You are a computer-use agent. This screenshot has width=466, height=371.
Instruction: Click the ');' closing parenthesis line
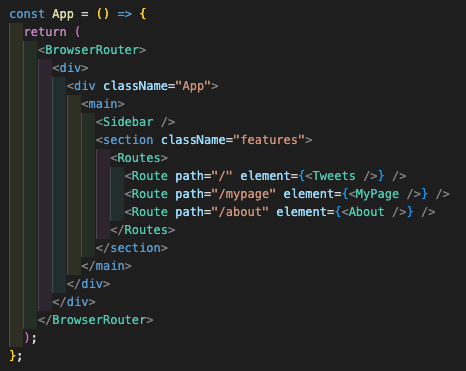click(x=30, y=338)
